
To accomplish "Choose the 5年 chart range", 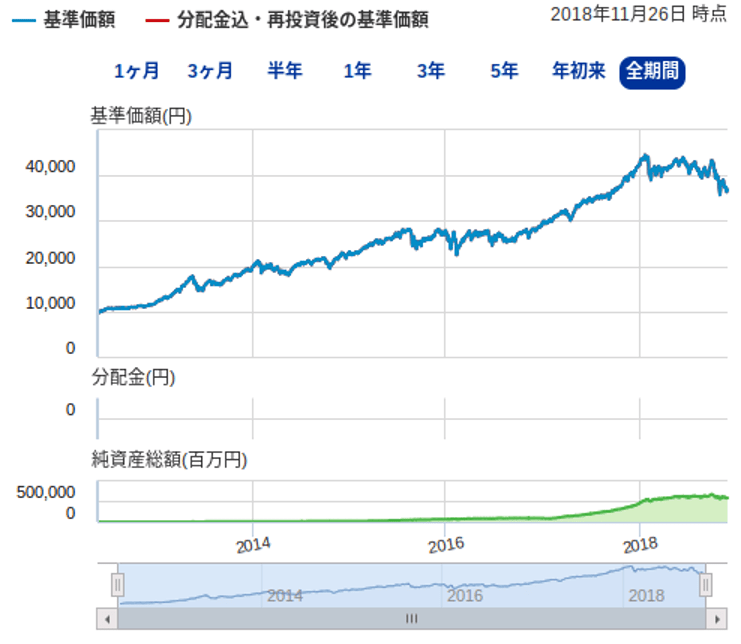I will coord(504,71).
